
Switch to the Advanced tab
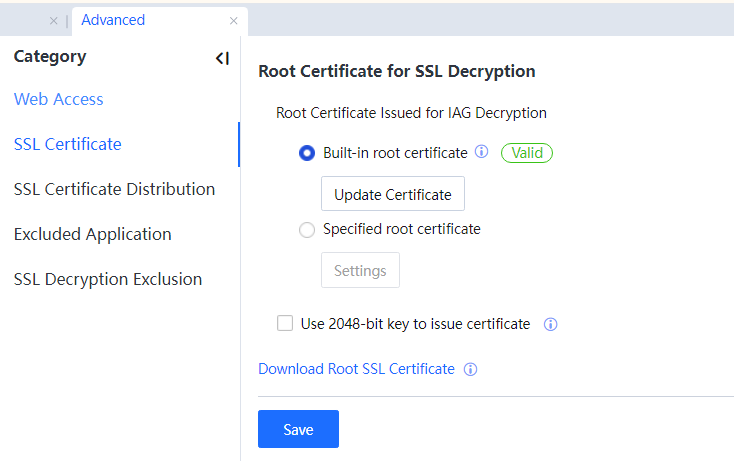(113, 20)
